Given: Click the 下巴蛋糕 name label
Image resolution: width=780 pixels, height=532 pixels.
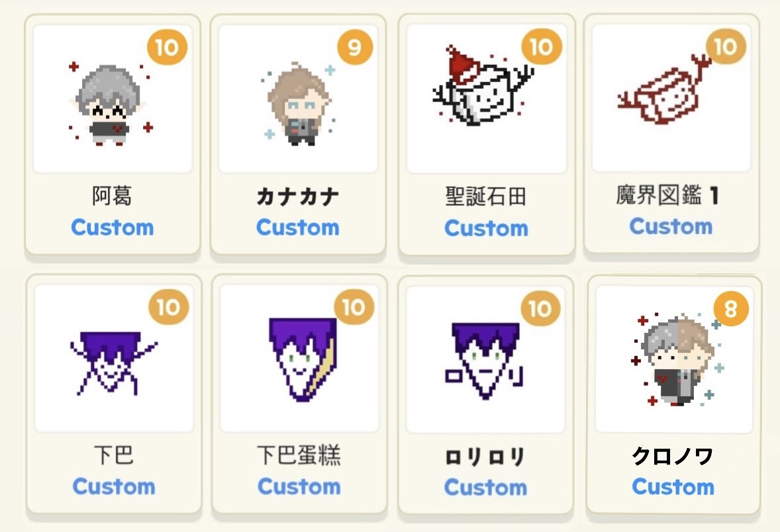Looking at the screenshot, I should [299, 455].
